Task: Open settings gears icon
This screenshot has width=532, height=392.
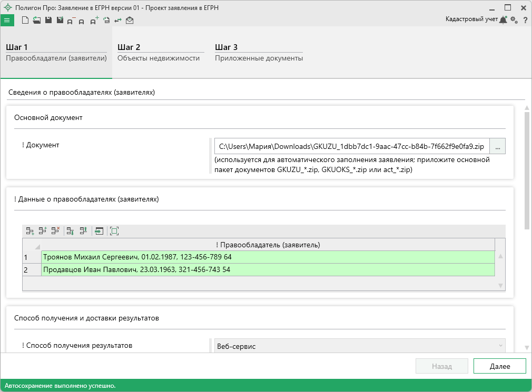Action: [514, 19]
